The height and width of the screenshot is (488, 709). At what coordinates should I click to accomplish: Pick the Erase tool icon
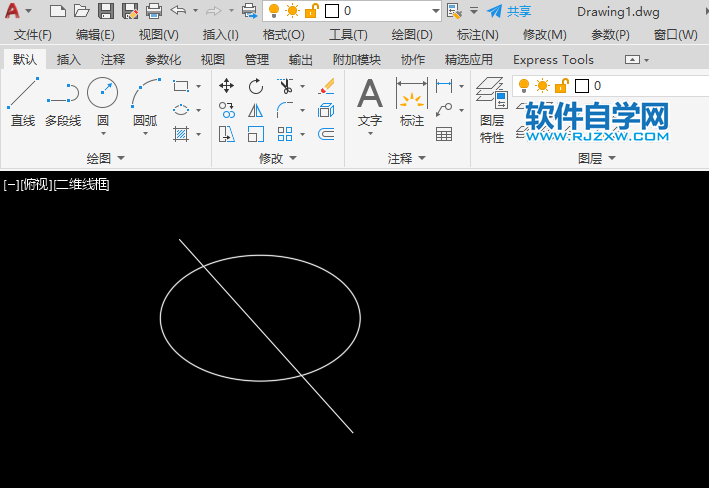click(x=326, y=86)
